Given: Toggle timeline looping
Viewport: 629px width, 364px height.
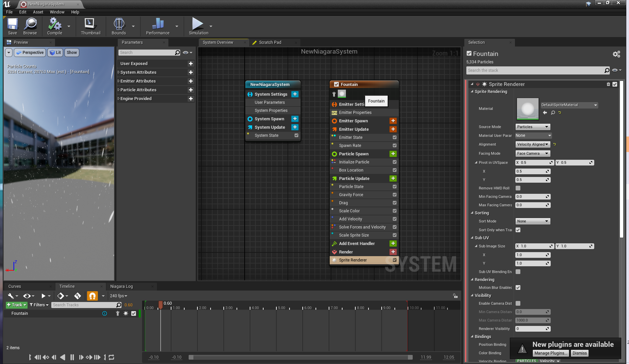Looking at the screenshot, I should coord(111,357).
